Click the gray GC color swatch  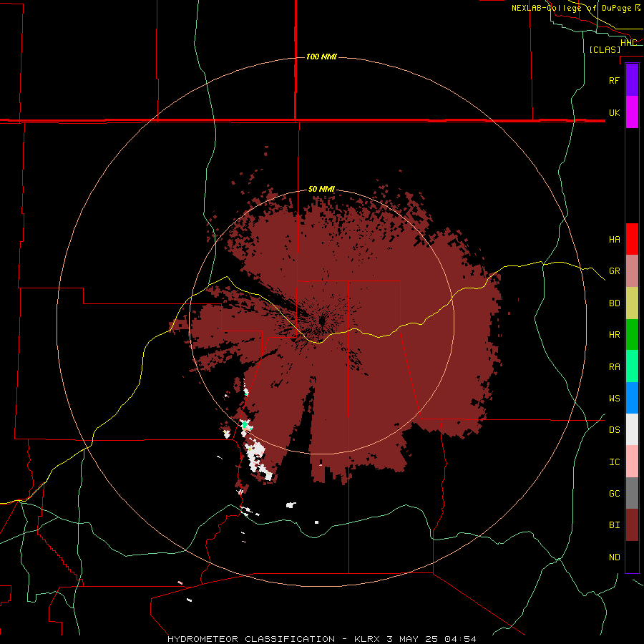pos(632,493)
